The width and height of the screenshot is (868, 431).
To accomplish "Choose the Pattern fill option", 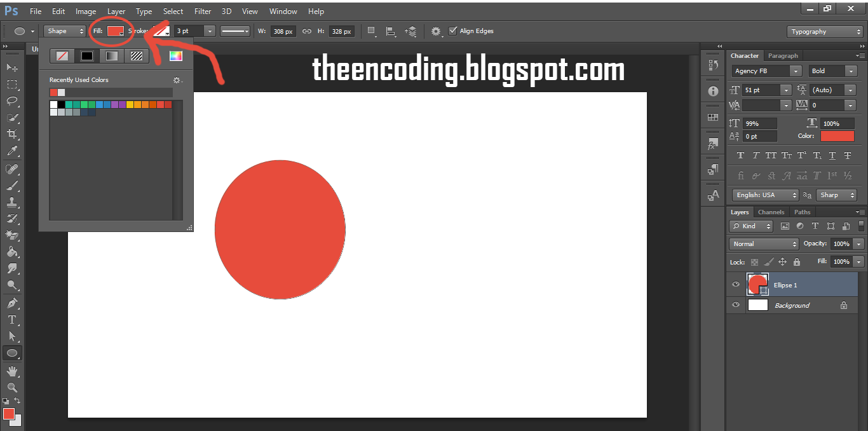I will point(137,56).
